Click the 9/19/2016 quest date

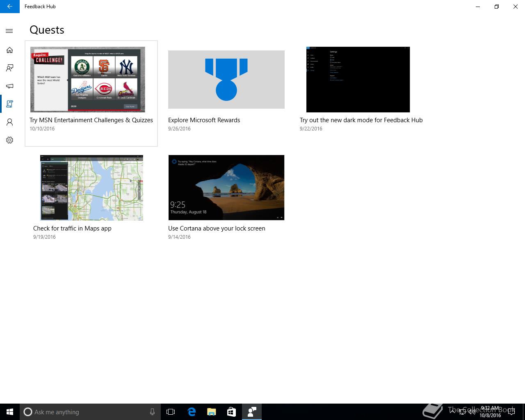[44, 237]
